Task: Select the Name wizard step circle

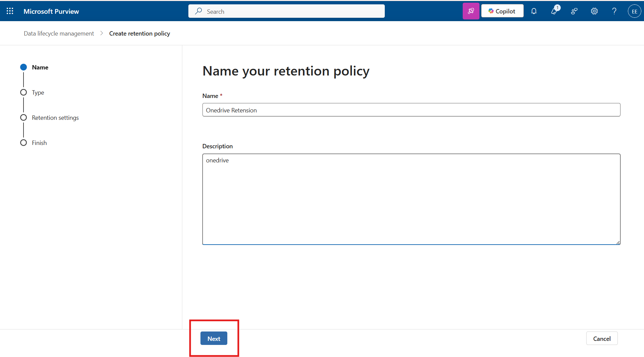Action: (x=23, y=67)
